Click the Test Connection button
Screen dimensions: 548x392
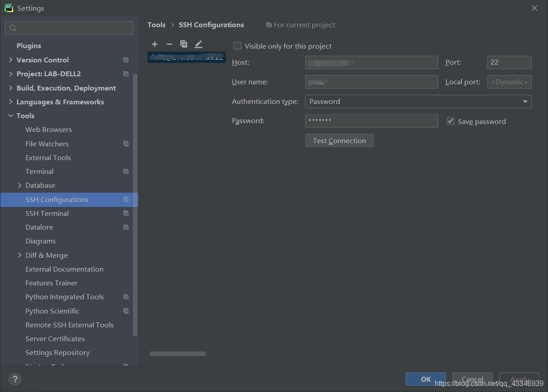coord(339,140)
